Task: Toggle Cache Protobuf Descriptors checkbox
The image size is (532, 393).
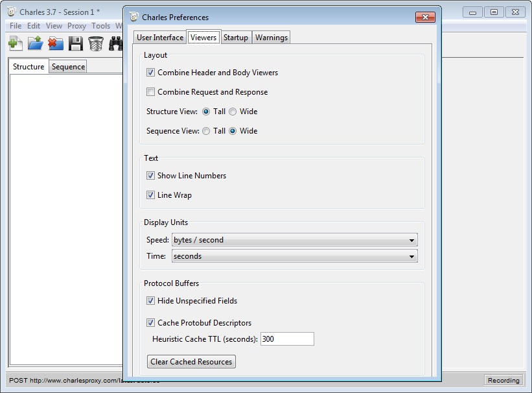Action: pyautogui.click(x=150, y=323)
